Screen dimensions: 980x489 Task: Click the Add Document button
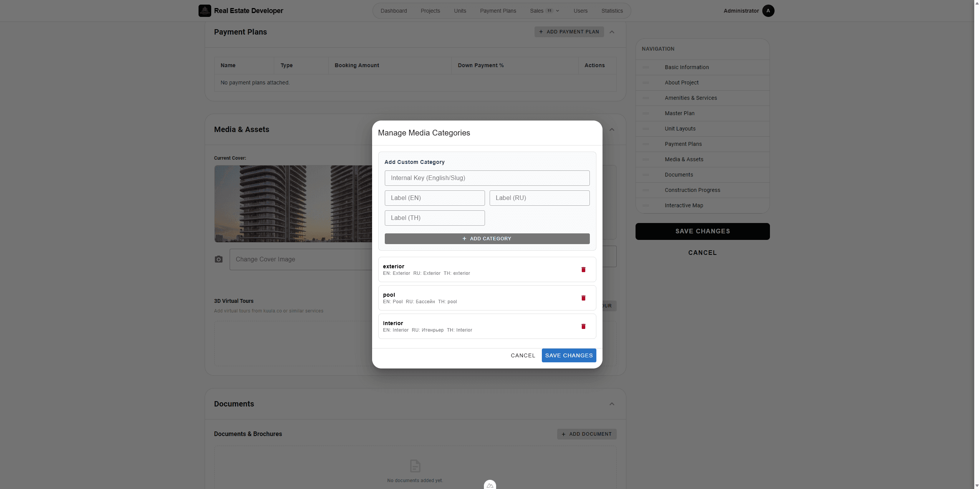coord(586,434)
